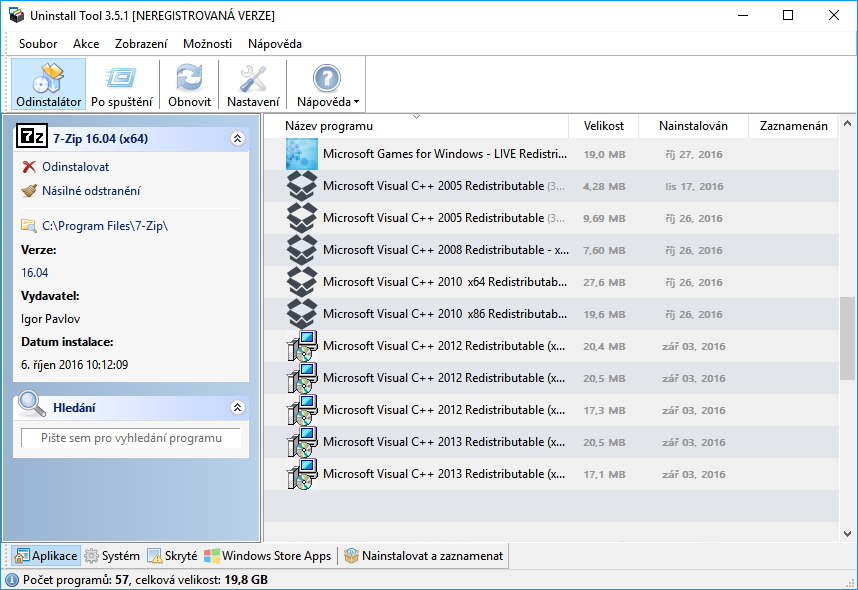Click the Odinstalovat uninstall link

76,167
